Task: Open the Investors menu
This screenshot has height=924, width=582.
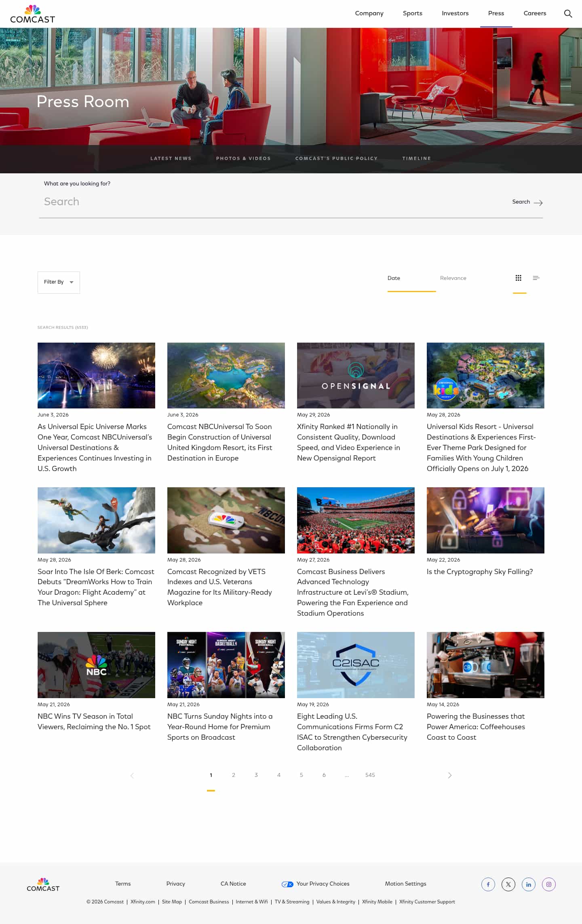Action: (x=455, y=13)
